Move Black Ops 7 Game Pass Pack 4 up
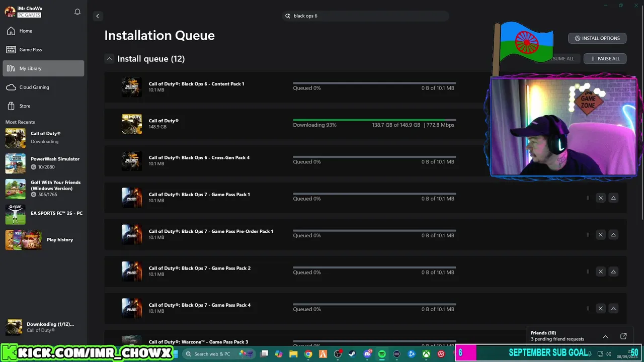644x362 pixels. click(x=613, y=309)
